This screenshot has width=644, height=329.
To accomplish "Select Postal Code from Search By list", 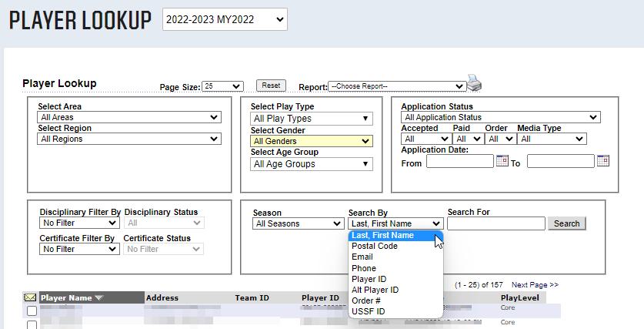I will click(x=373, y=246).
